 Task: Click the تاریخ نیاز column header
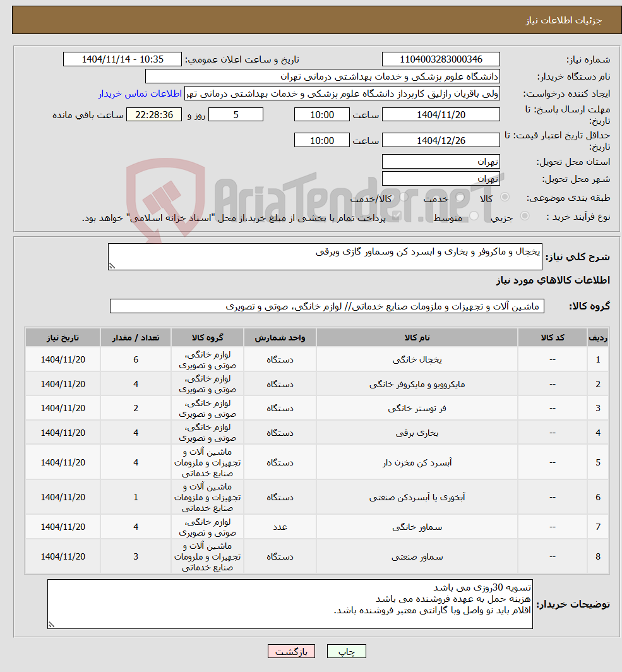pos(63,338)
